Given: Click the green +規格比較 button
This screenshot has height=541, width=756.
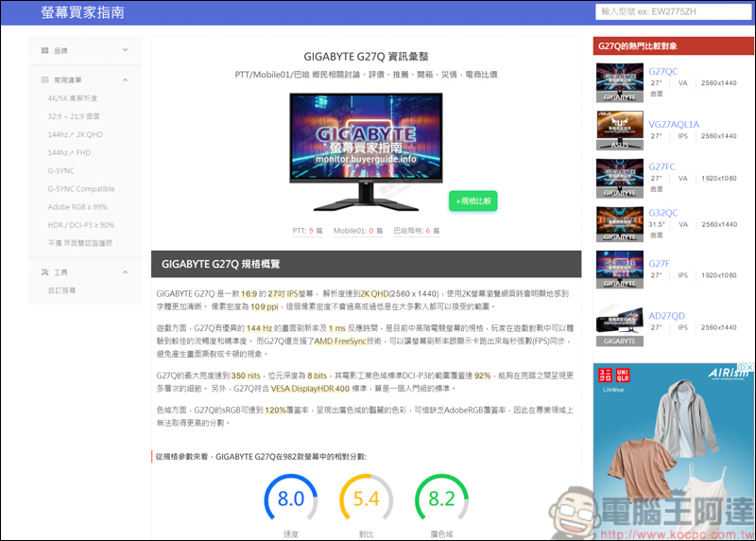Looking at the screenshot, I should 472,201.
